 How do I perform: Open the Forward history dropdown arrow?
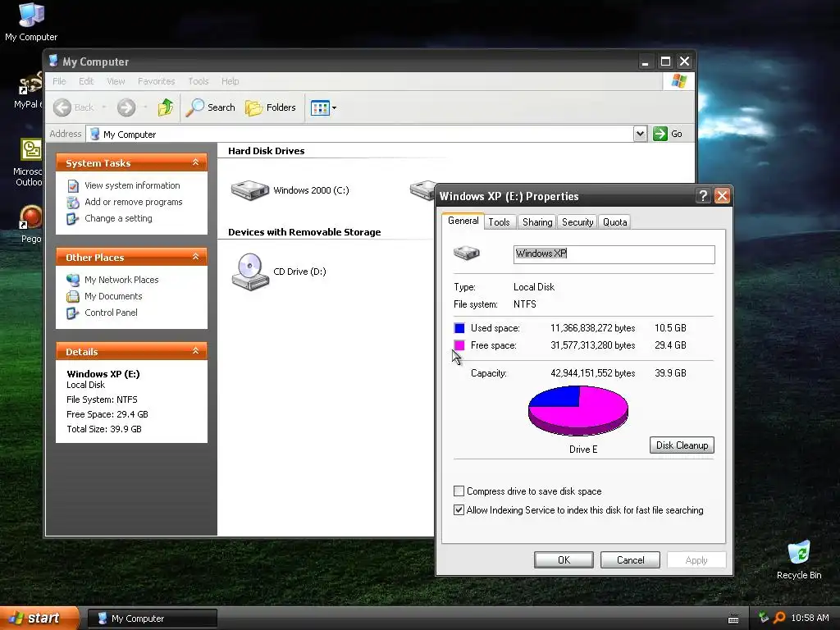pos(145,107)
